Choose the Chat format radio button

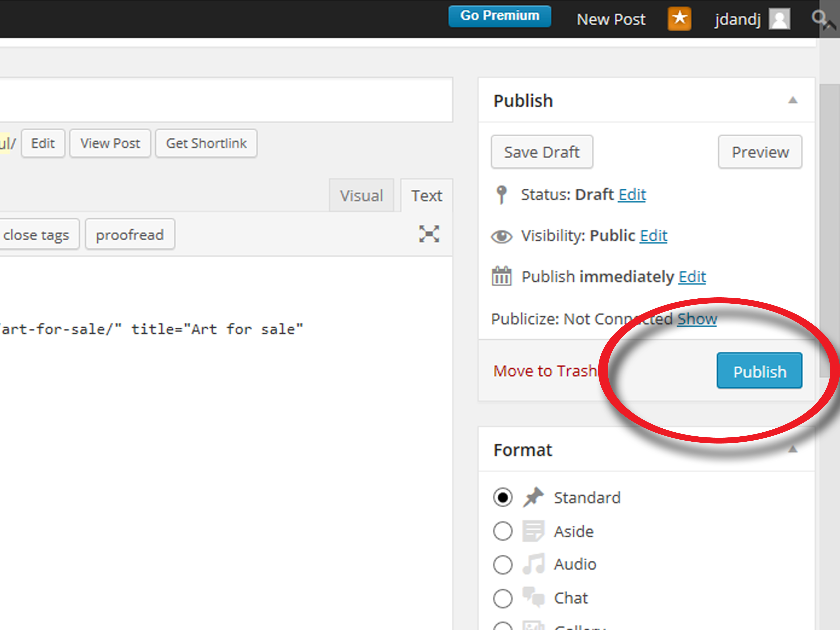502,598
